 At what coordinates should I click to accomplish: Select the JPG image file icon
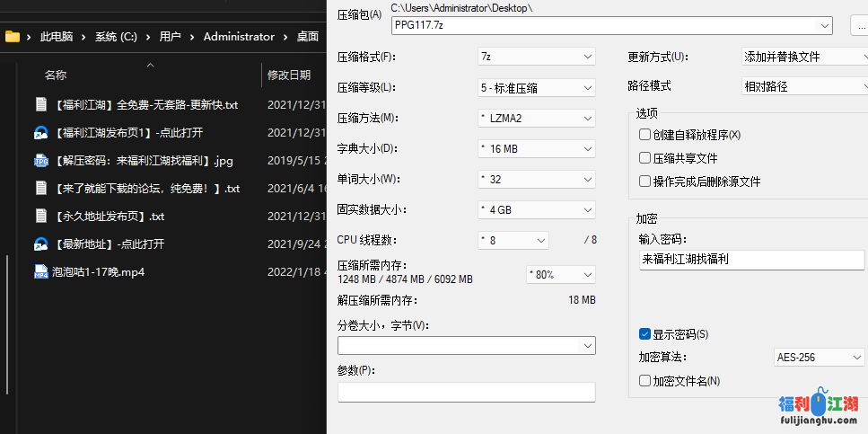pos(40,161)
